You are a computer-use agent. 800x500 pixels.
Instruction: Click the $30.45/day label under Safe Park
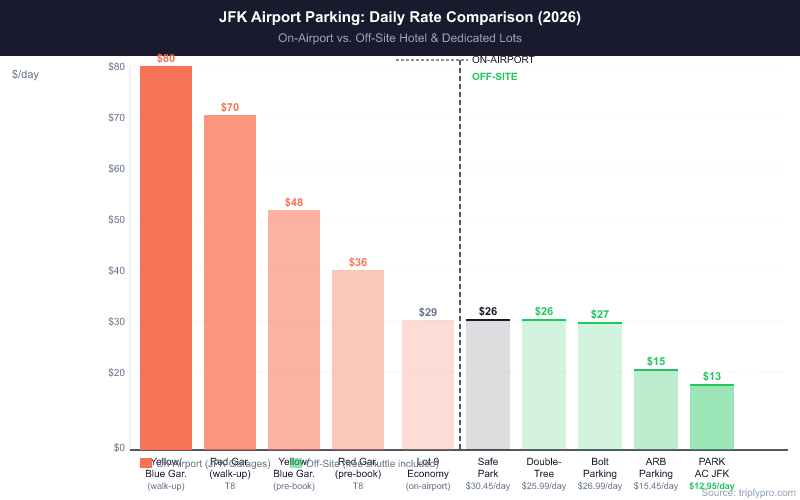tap(488, 486)
